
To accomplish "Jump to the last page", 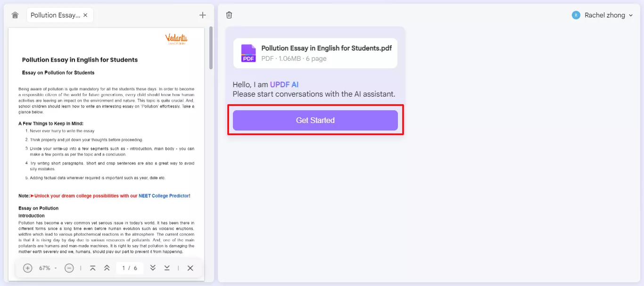I will pos(167,268).
